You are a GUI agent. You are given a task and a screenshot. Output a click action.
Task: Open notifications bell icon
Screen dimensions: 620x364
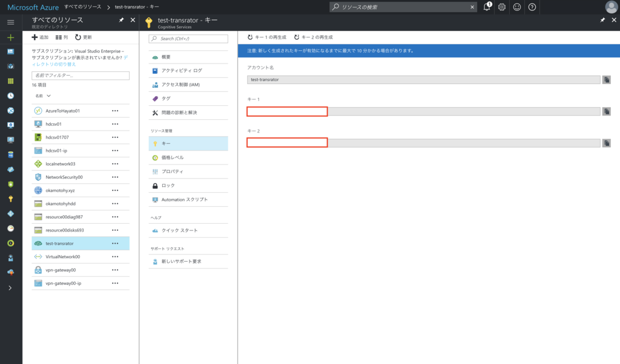[x=487, y=7]
